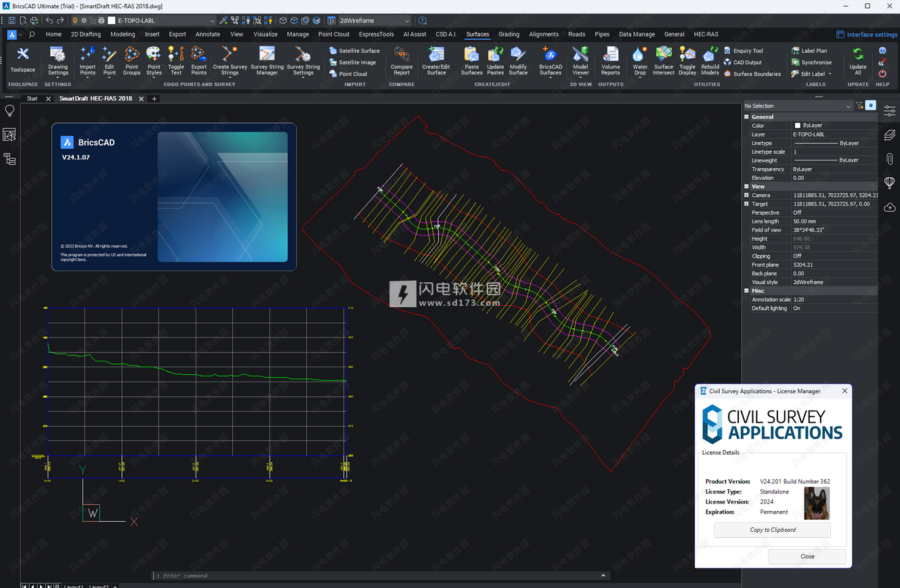Collapse the General properties section
900x588 pixels.
click(747, 117)
